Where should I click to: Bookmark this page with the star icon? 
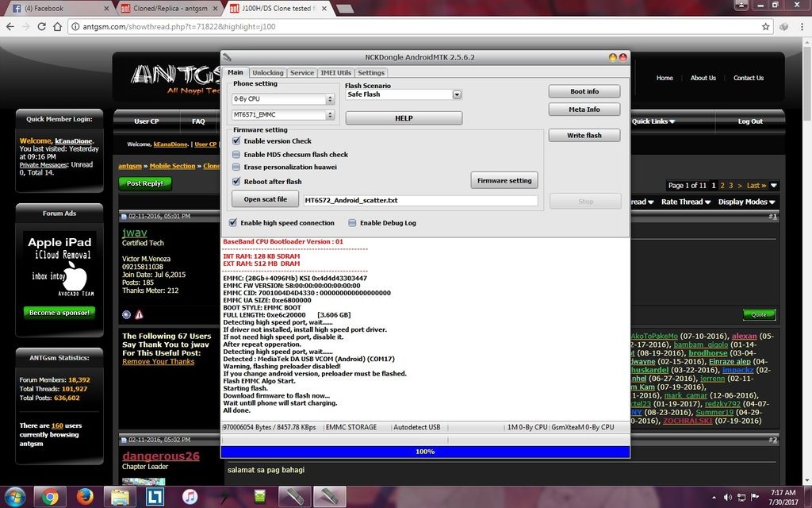pos(765,26)
